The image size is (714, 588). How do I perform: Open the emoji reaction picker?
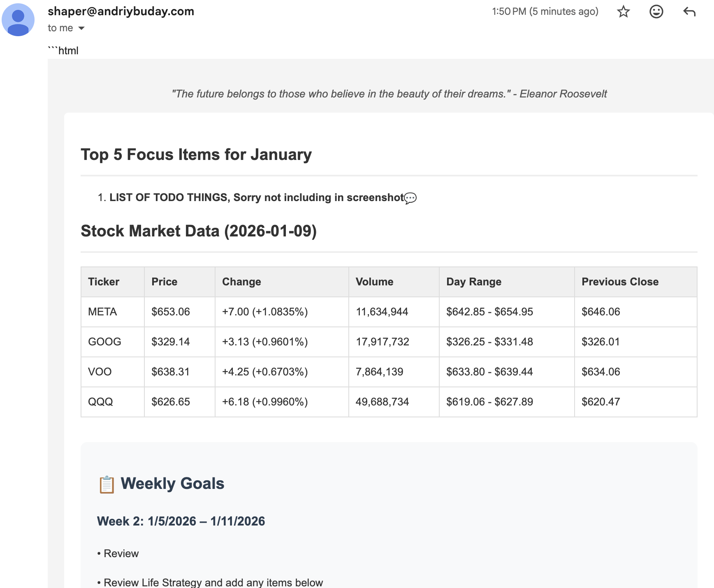pyautogui.click(x=656, y=12)
